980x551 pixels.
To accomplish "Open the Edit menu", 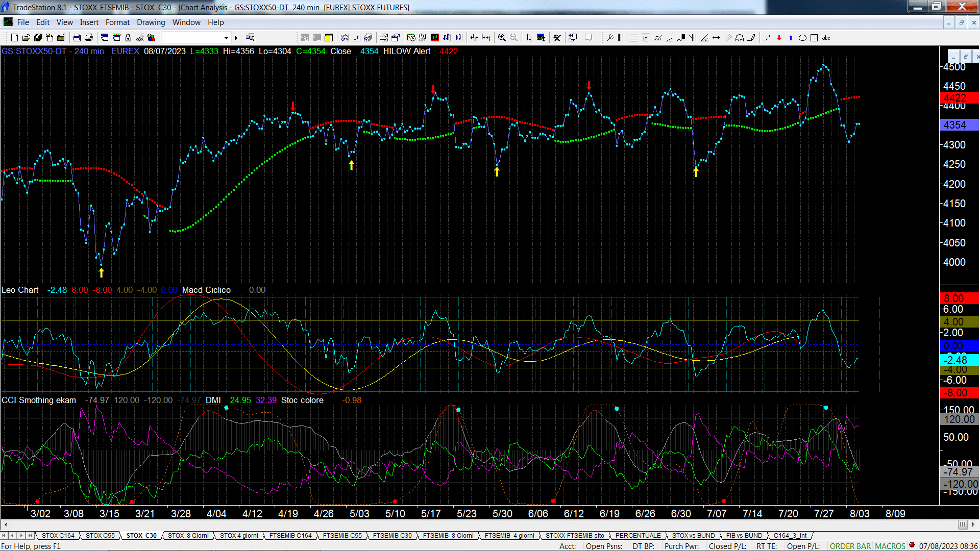I will [43, 22].
